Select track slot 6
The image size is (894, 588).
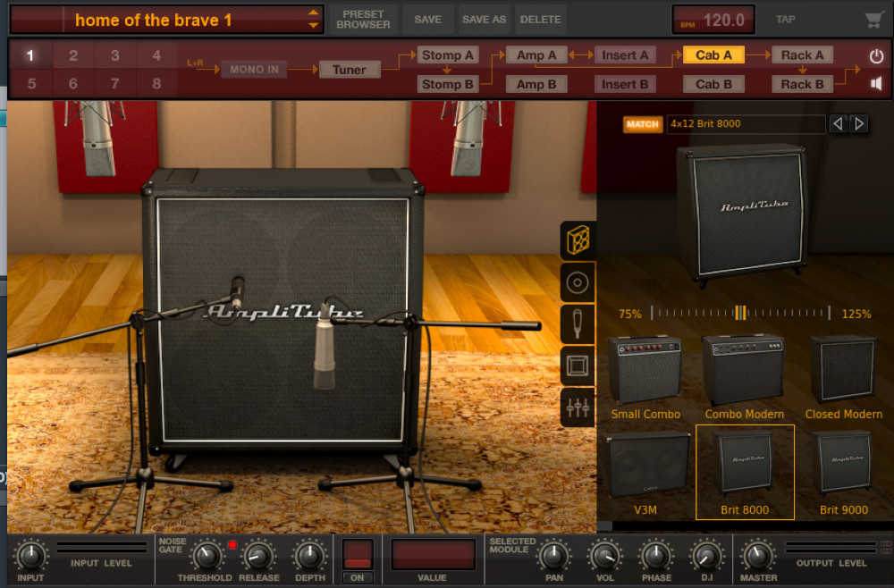[73, 84]
